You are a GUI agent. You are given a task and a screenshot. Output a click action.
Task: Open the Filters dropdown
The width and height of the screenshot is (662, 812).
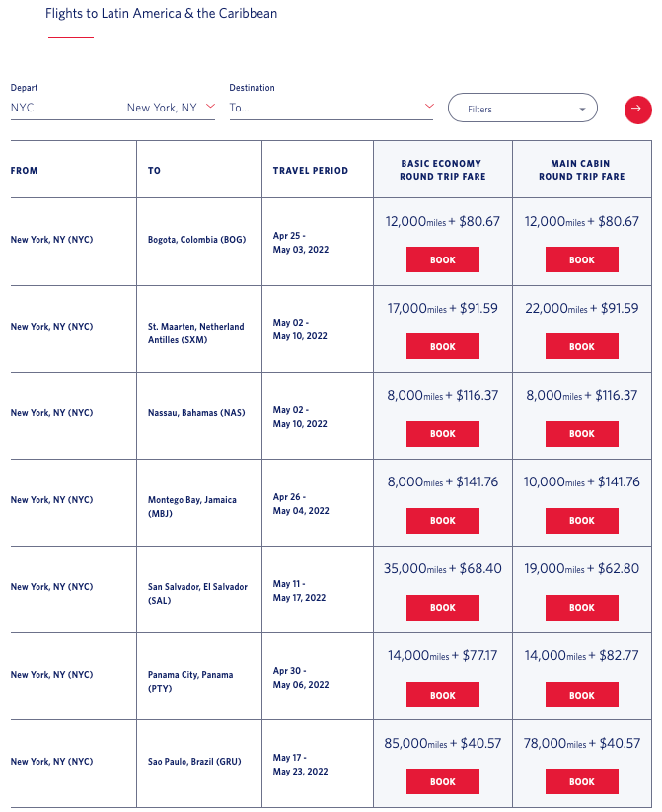pyautogui.click(x=522, y=109)
